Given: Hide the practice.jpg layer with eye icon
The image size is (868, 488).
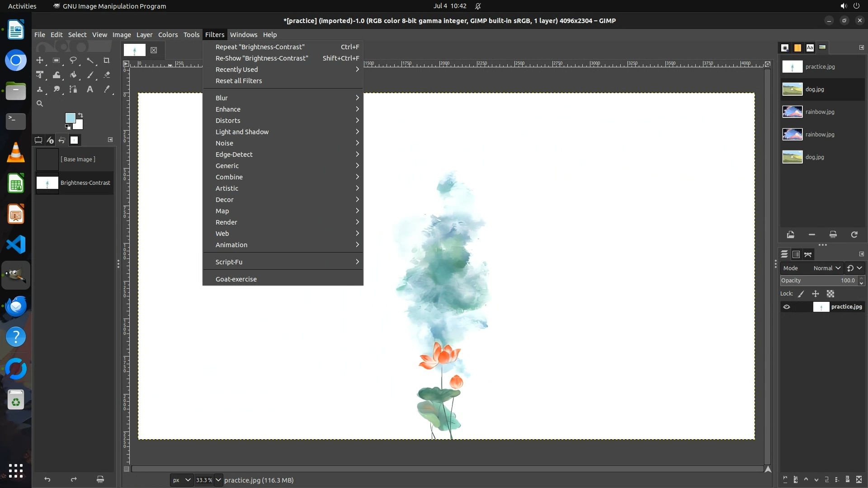Looking at the screenshot, I should [787, 307].
